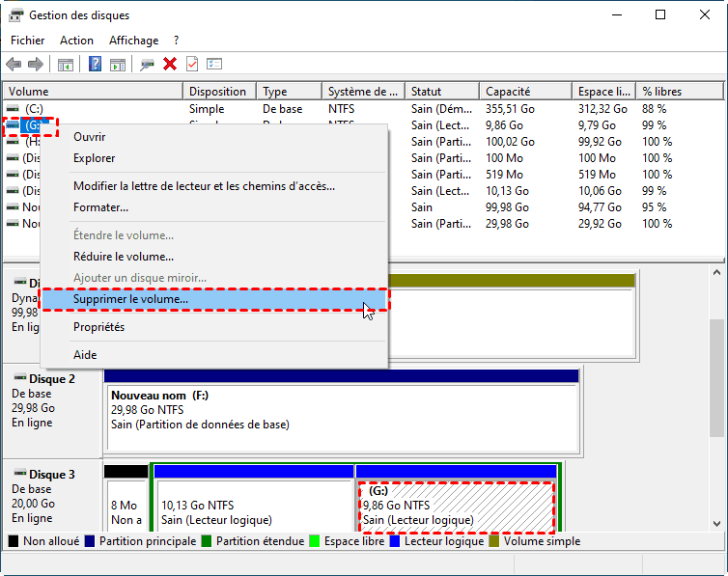
Task: Click the blue Lecteur logique legend swatch
Action: point(395,541)
